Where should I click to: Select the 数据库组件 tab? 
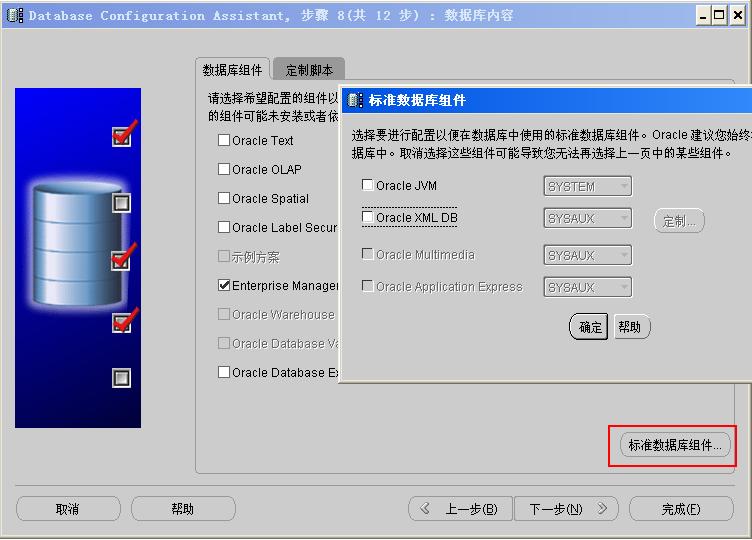coord(232,70)
